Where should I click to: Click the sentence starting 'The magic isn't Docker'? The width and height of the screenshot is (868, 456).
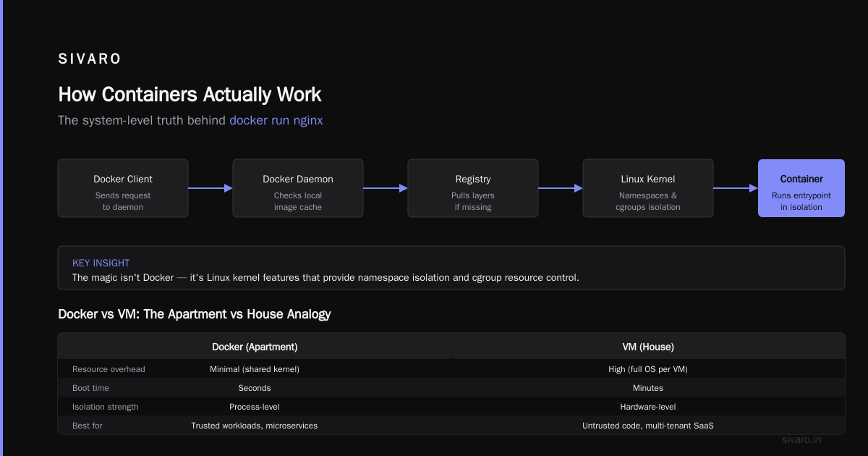pos(325,277)
